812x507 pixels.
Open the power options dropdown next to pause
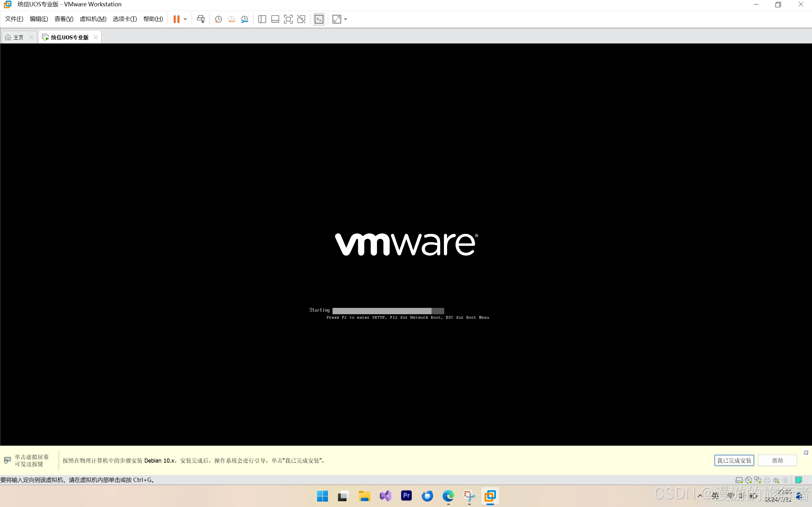[185, 19]
